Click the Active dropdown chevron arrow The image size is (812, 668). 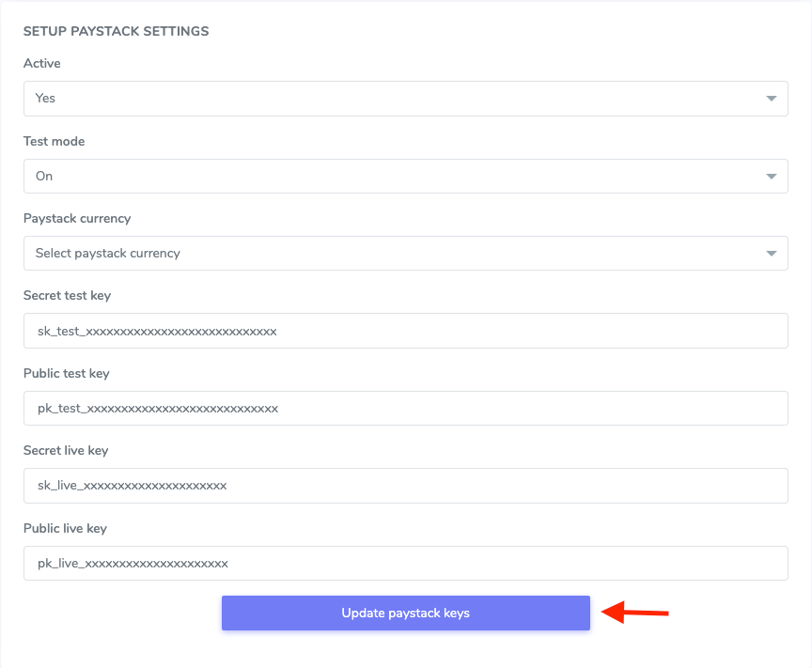click(x=771, y=98)
